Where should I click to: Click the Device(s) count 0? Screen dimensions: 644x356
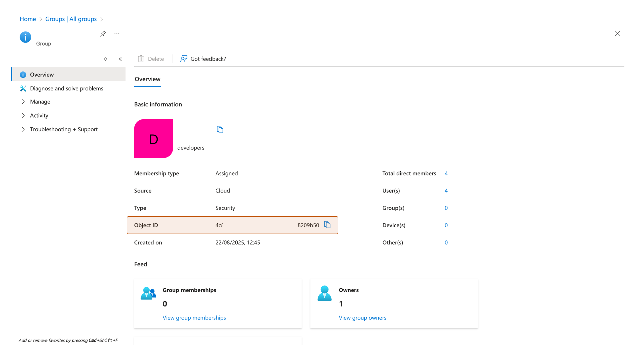pyautogui.click(x=446, y=225)
